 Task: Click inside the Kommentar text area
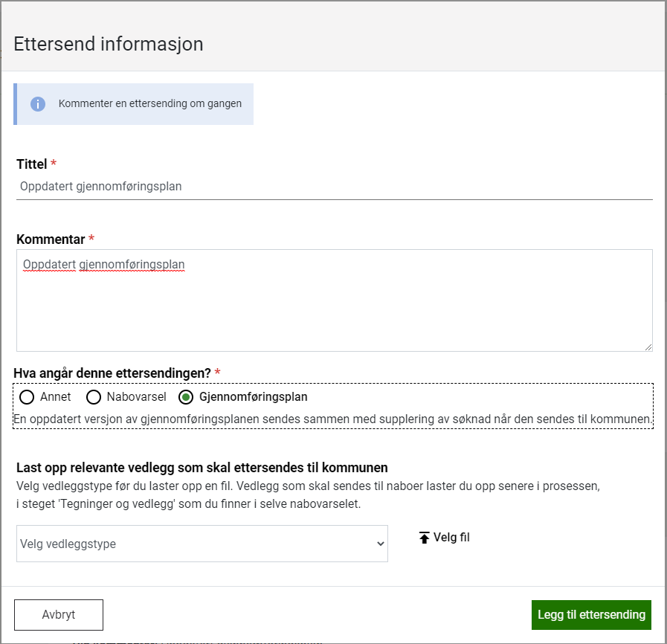point(334,305)
